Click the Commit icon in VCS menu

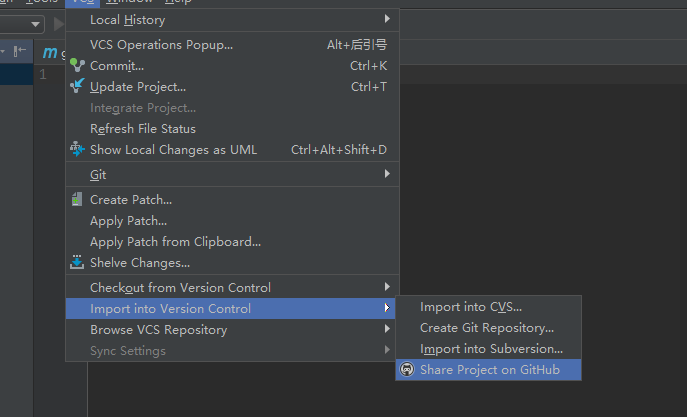pyautogui.click(x=77, y=66)
